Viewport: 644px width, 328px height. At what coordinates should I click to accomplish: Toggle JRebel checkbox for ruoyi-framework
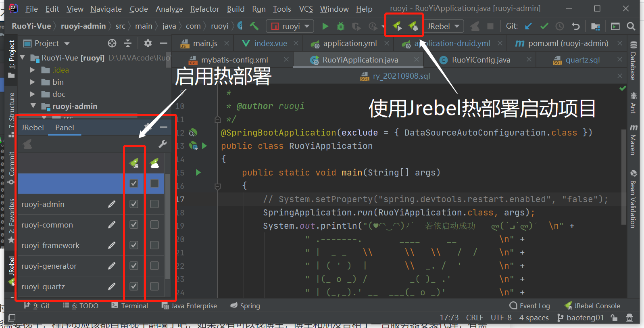pos(134,245)
